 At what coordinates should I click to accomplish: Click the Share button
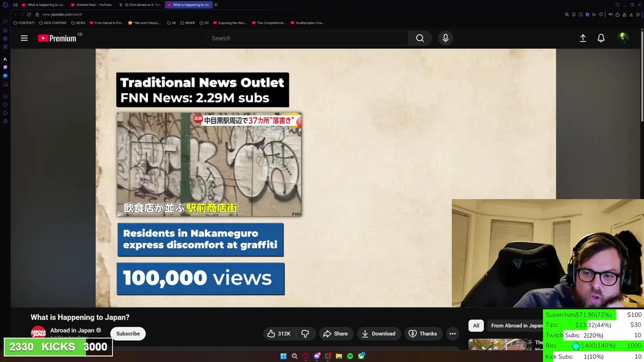(335, 334)
